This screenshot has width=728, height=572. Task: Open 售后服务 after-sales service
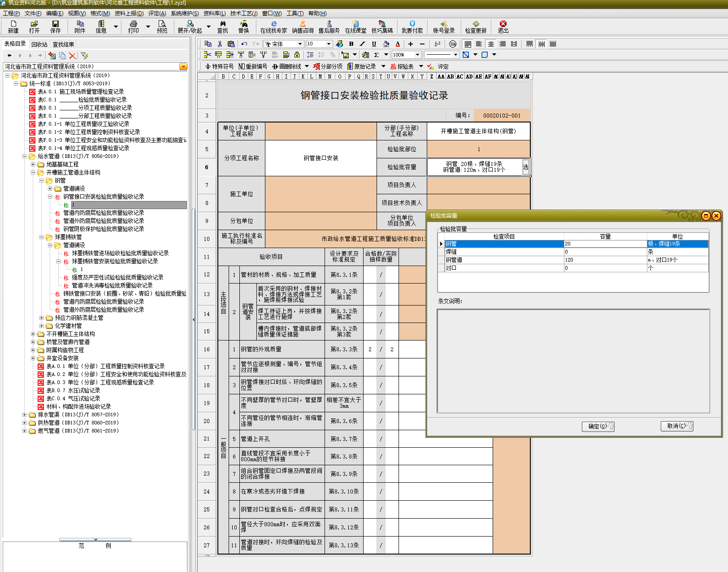(329, 26)
